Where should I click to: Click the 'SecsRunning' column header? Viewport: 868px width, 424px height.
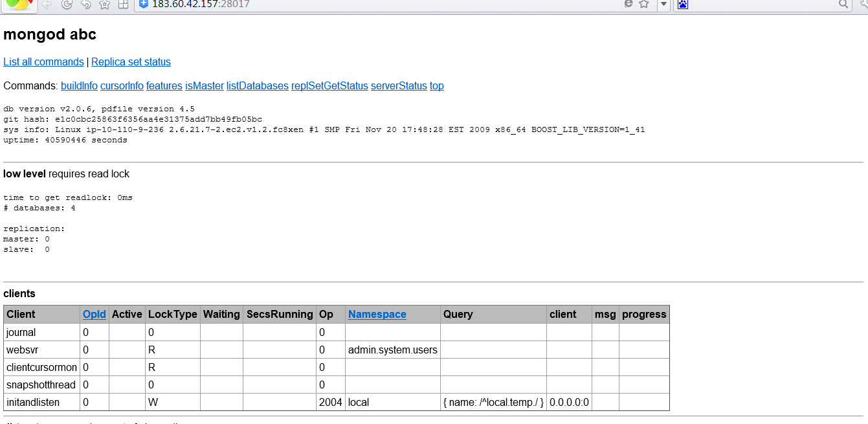280,315
